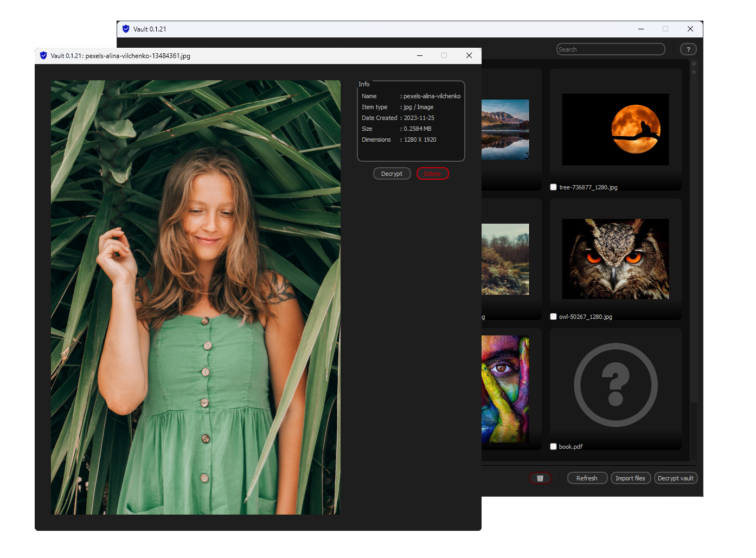756x558 pixels.
Task: Click the red trash delete icon button
Action: pos(540,478)
